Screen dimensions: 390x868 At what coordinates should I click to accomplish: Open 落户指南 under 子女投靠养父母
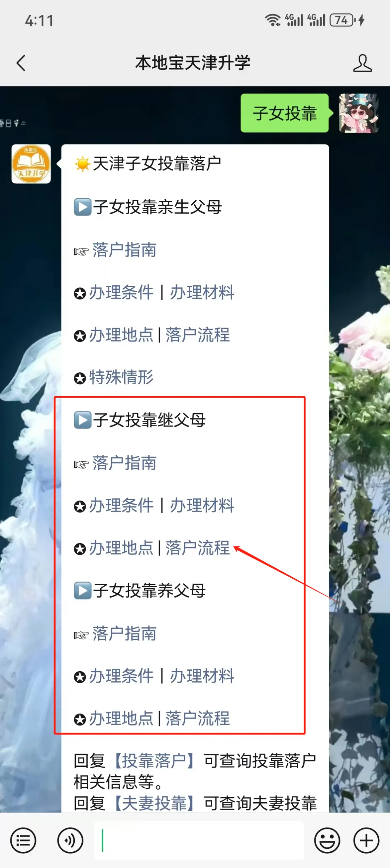(124, 634)
